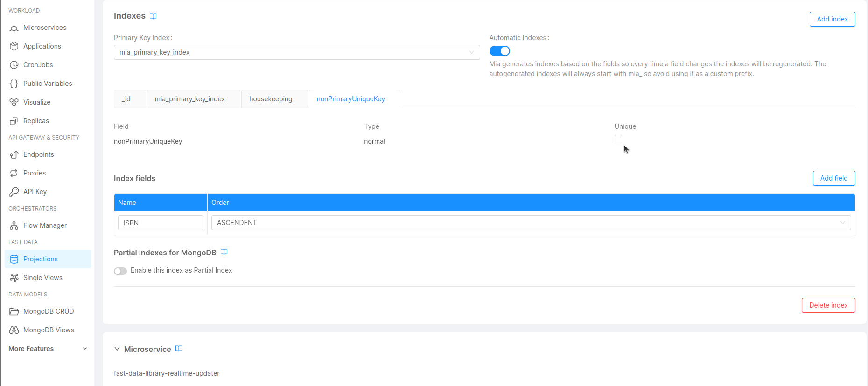
Task: Enable this index as Partial Index
Action: (x=120, y=271)
